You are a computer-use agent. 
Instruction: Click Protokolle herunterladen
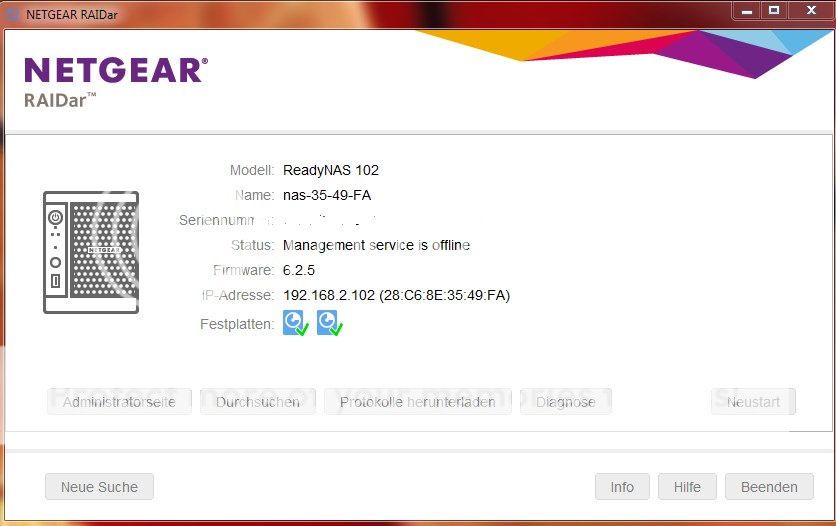coord(417,402)
